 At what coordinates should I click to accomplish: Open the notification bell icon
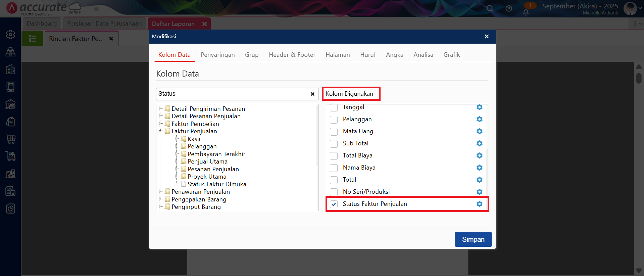[x=526, y=12]
